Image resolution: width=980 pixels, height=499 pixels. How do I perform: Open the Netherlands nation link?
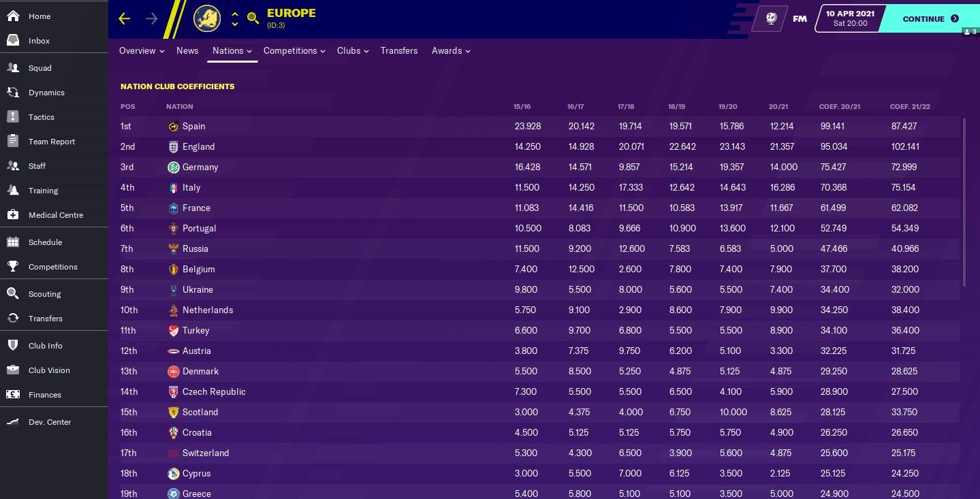pyautogui.click(x=208, y=310)
